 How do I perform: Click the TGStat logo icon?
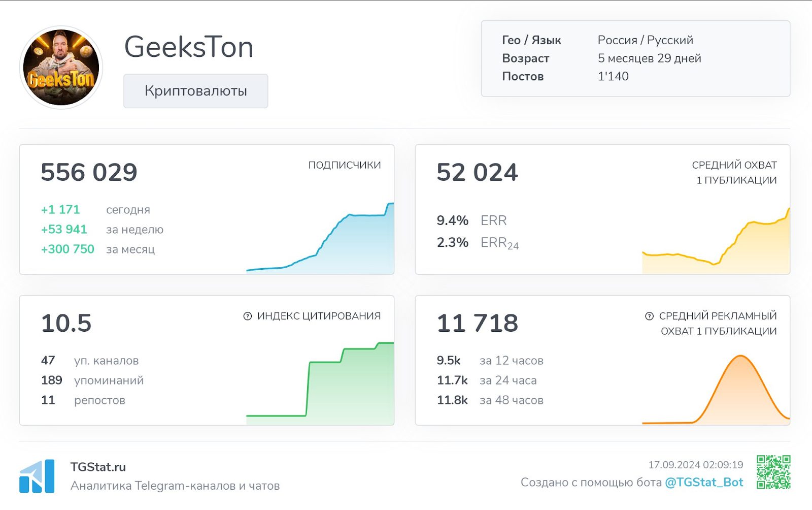[37, 476]
